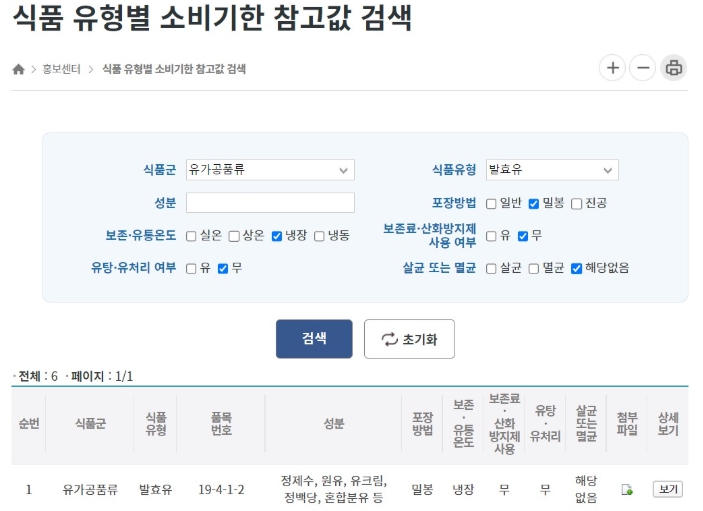Click 보기 detail button for row 1

point(667,489)
